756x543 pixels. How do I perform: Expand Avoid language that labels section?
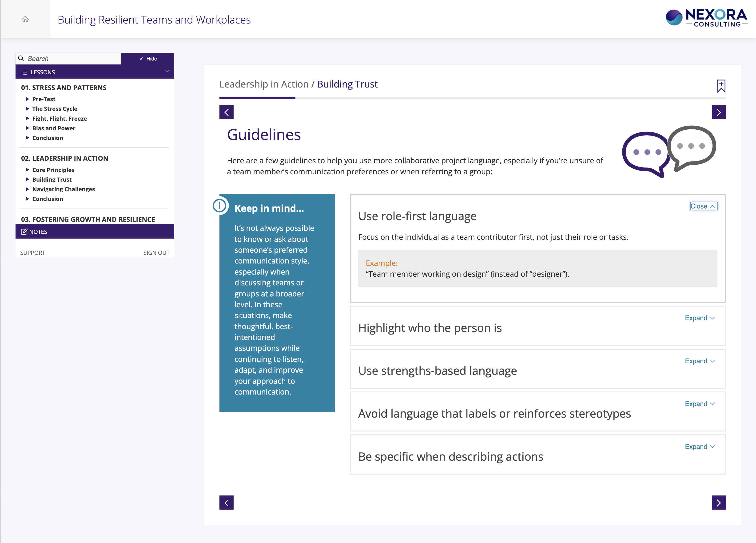click(x=700, y=404)
